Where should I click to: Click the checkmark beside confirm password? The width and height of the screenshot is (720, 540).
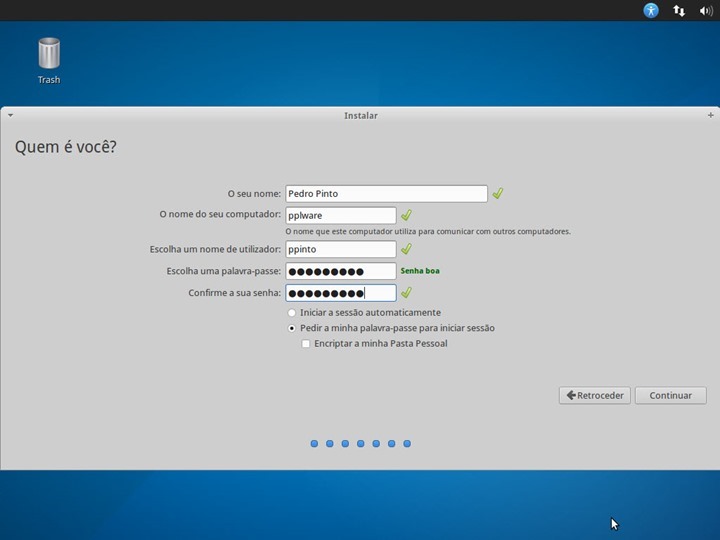406,292
